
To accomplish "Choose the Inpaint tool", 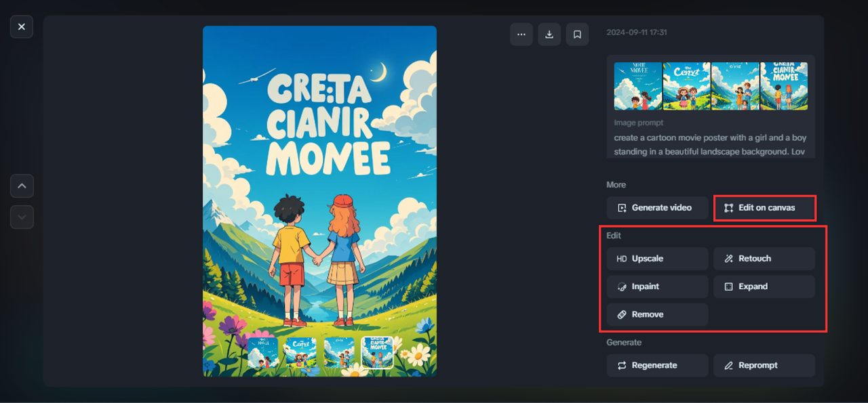I will (x=657, y=287).
